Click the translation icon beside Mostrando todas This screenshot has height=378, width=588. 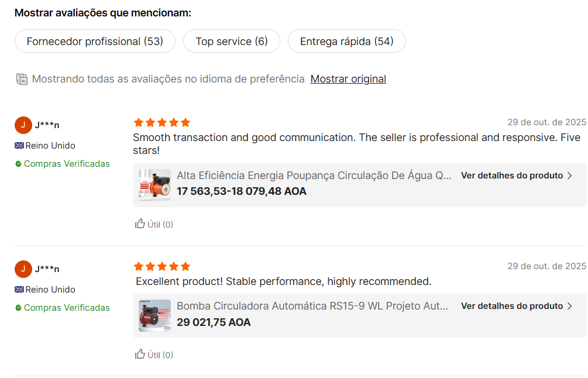[22, 79]
